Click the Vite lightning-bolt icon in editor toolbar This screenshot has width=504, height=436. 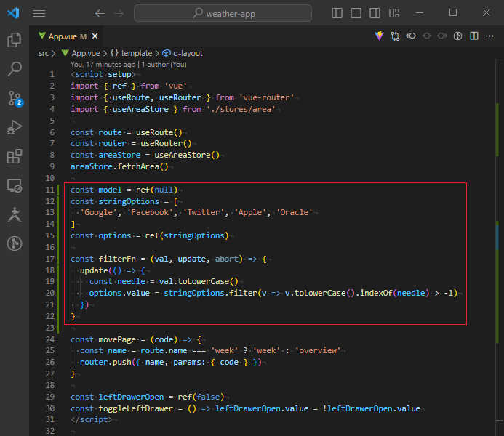pos(380,36)
